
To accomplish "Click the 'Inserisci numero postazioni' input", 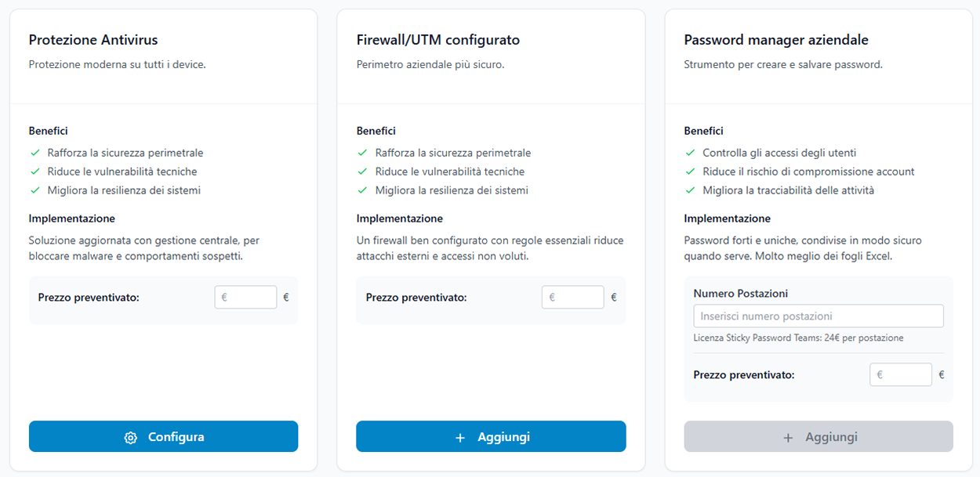I will click(x=818, y=316).
